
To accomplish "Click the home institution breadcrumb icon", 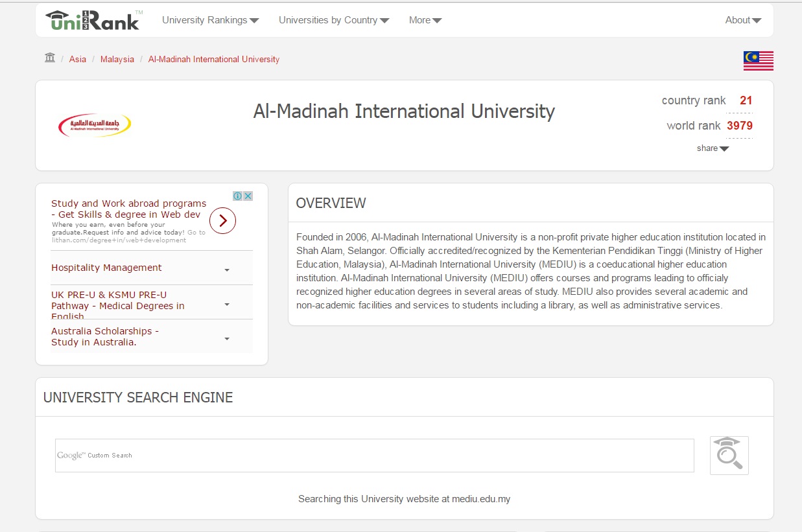I will [50, 58].
